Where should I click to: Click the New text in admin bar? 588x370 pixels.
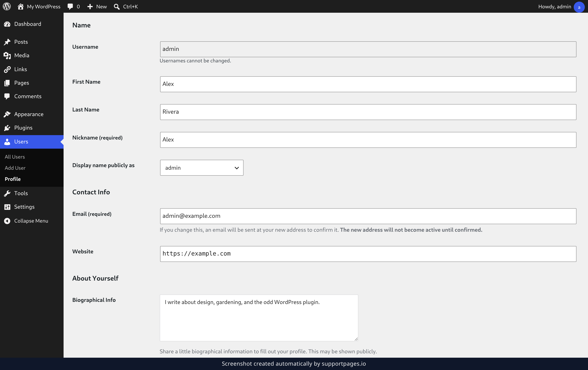point(101,7)
